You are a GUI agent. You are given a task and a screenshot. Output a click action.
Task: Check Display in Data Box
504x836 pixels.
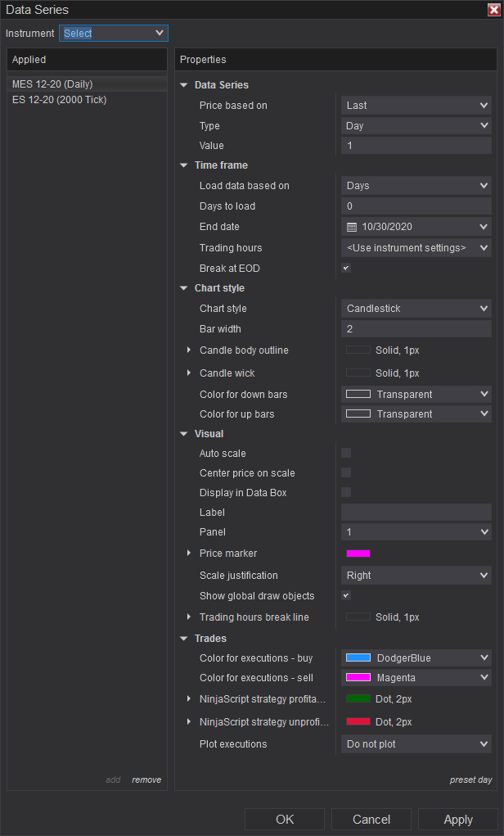pyautogui.click(x=346, y=492)
